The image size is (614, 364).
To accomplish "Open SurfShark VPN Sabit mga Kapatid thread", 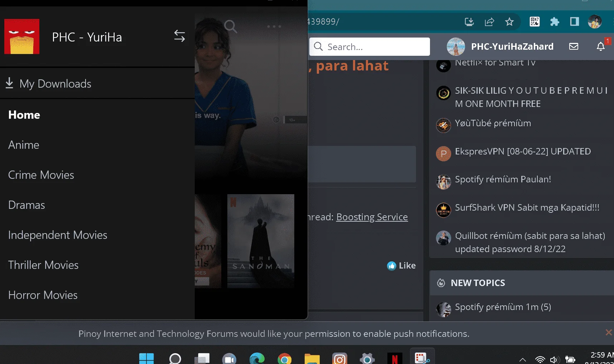I will pos(527,207).
